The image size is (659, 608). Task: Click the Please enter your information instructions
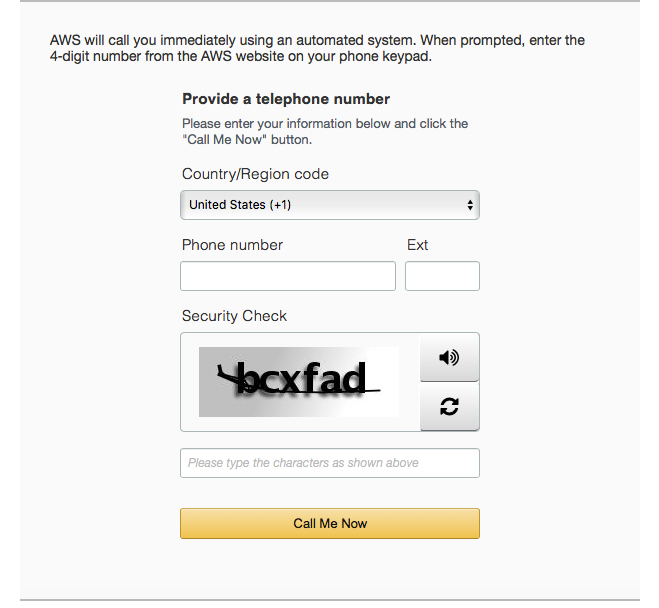[x=325, y=132]
